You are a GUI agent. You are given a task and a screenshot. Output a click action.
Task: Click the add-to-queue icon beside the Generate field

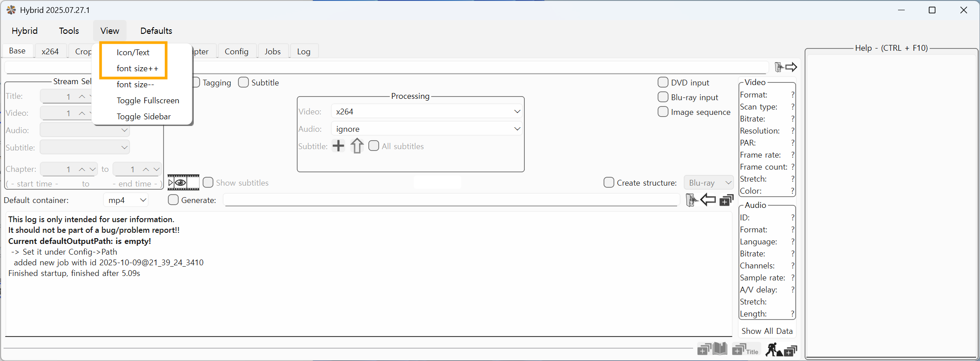[x=727, y=200]
